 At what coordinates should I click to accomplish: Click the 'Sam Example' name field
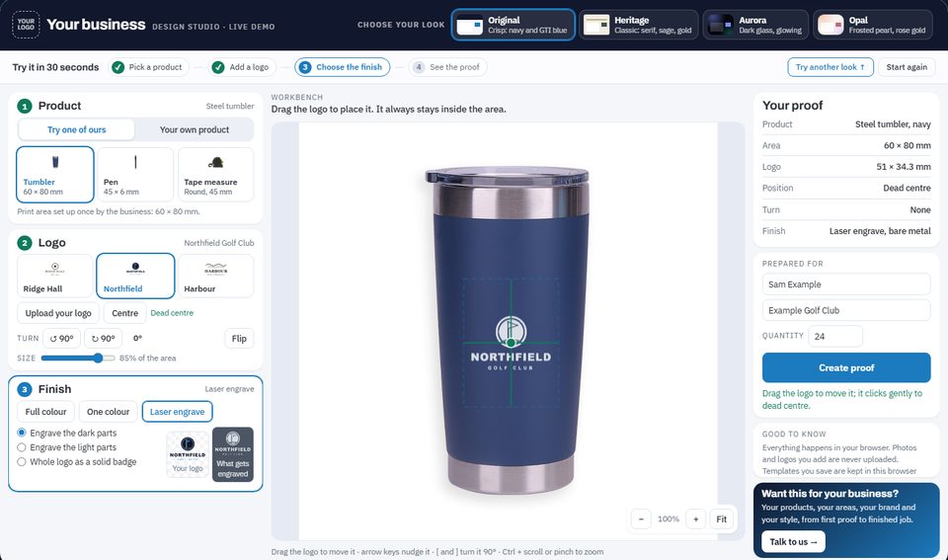846,284
